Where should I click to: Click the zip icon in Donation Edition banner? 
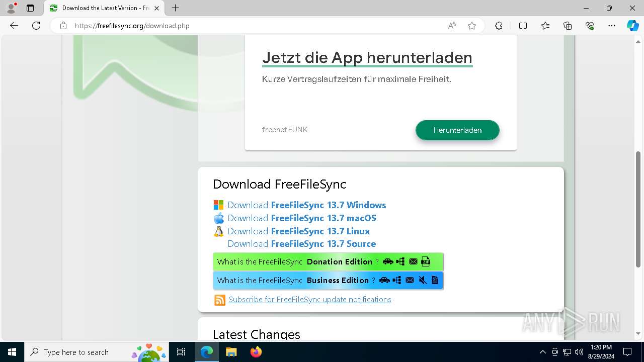coord(426,261)
